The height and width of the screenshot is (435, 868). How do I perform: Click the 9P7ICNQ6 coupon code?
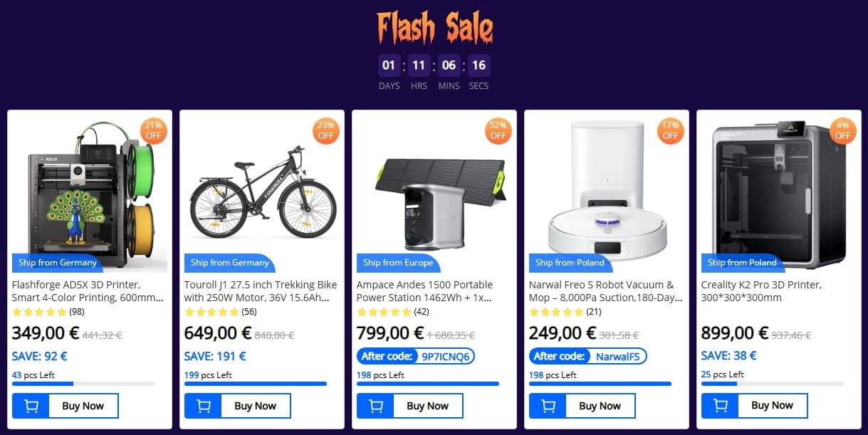pos(446,356)
